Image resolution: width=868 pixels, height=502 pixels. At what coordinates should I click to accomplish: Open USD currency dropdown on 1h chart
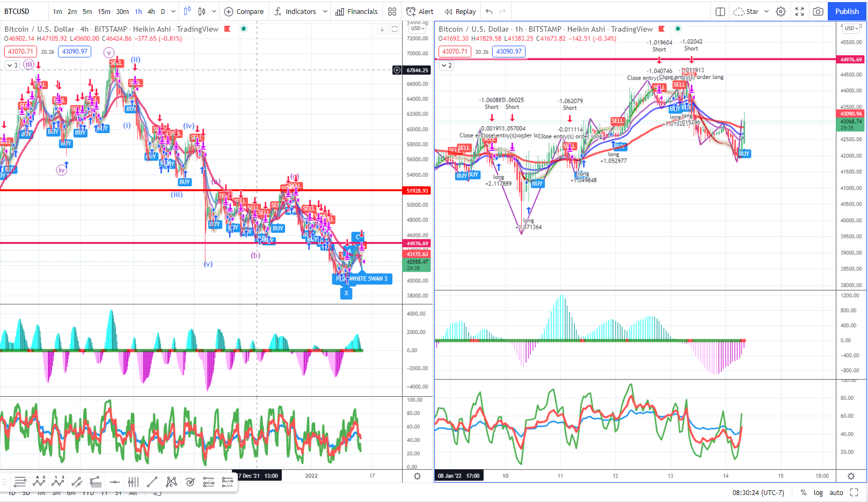point(852,28)
